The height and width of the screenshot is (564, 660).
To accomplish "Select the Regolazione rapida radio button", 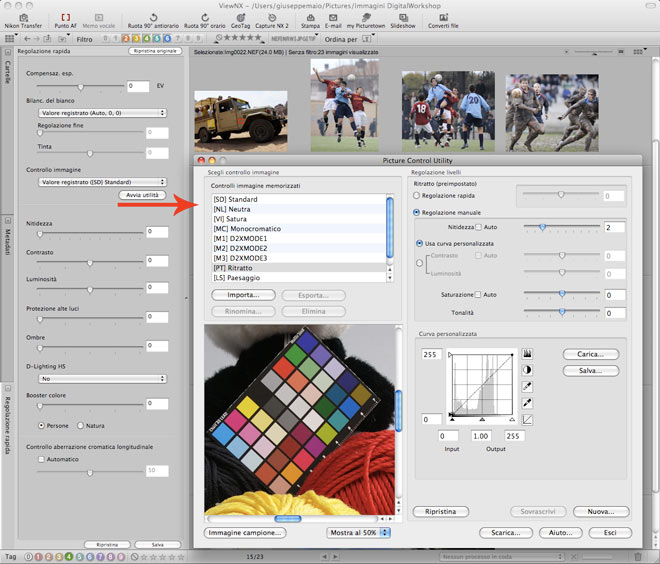I will click(417, 196).
